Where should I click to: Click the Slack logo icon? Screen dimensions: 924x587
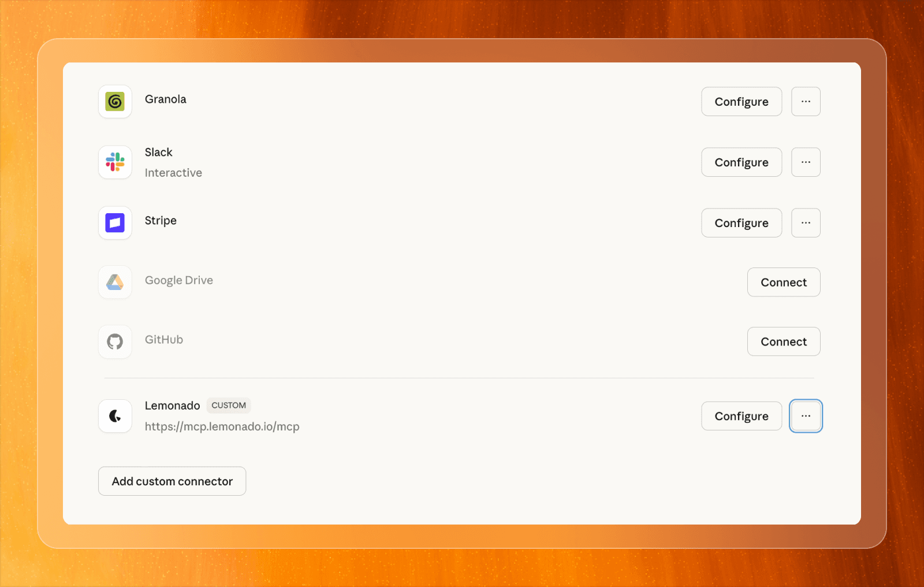115,162
